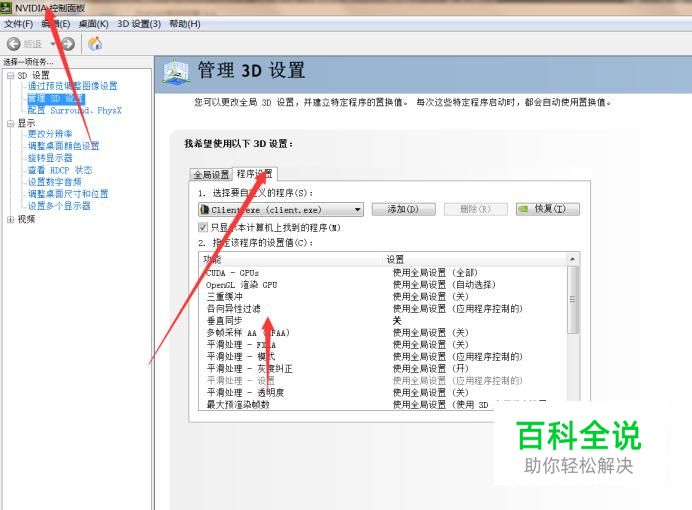Viewport: 692px width, 510px height.
Task: Select the 三重缓冲 setting row
Action: pos(383,296)
